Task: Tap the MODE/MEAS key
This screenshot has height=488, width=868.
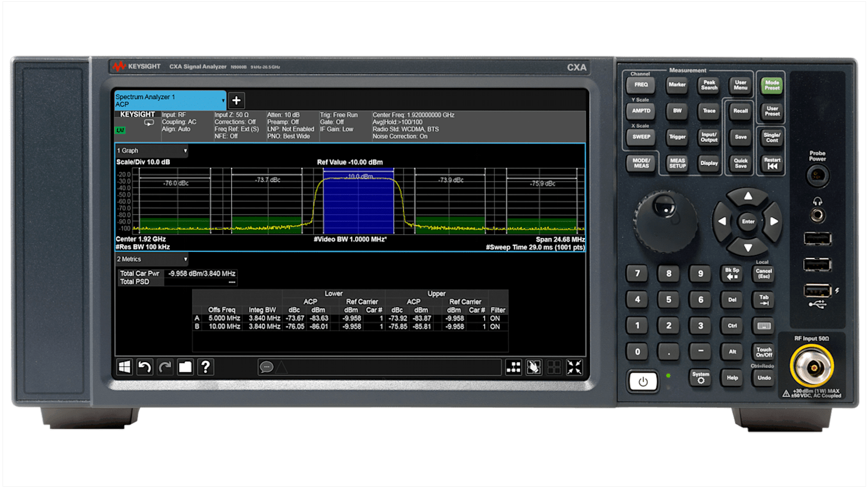Action: (641, 163)
